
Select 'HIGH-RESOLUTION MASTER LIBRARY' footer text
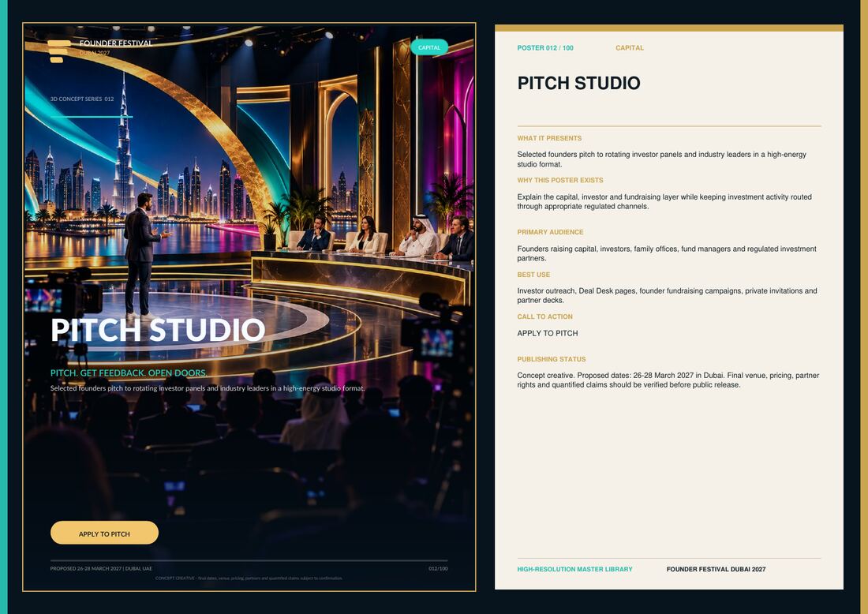point(574,569)
